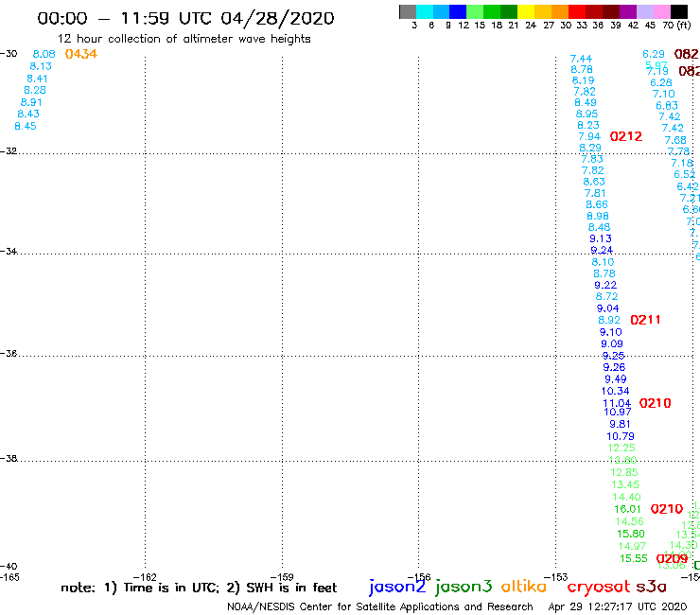Viewport: 700px width, 615px height.
Task: Click the NOAA/NESDIS credit line
Action: (380, 606)
